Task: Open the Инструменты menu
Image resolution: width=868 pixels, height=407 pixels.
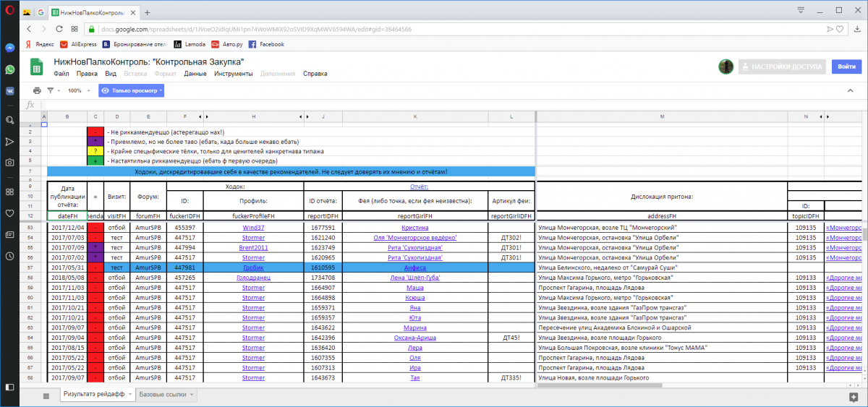Action: pyautogui.click(x=233, y=74)
